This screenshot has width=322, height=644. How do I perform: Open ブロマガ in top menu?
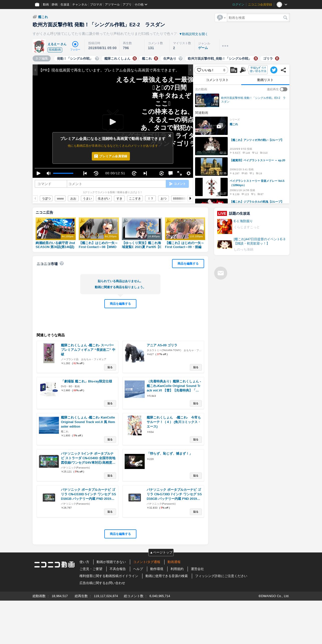click(x=96, y=5)
